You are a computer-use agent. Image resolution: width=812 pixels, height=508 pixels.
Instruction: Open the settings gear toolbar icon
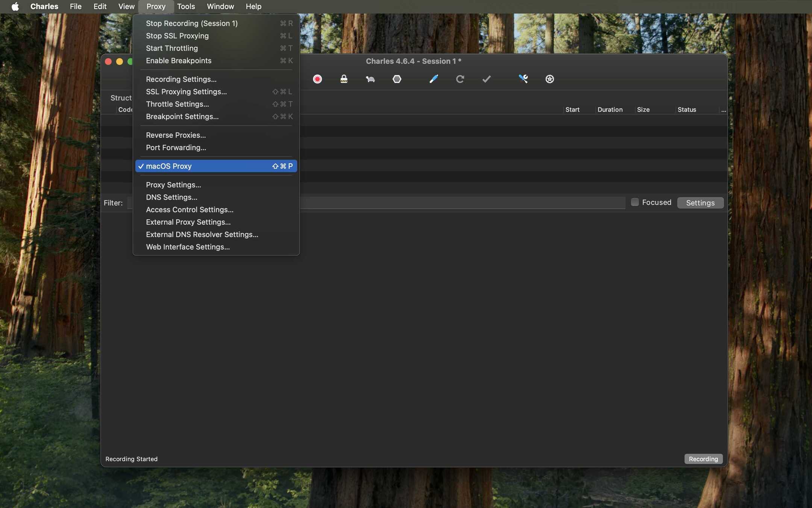(x=550, y=79)
